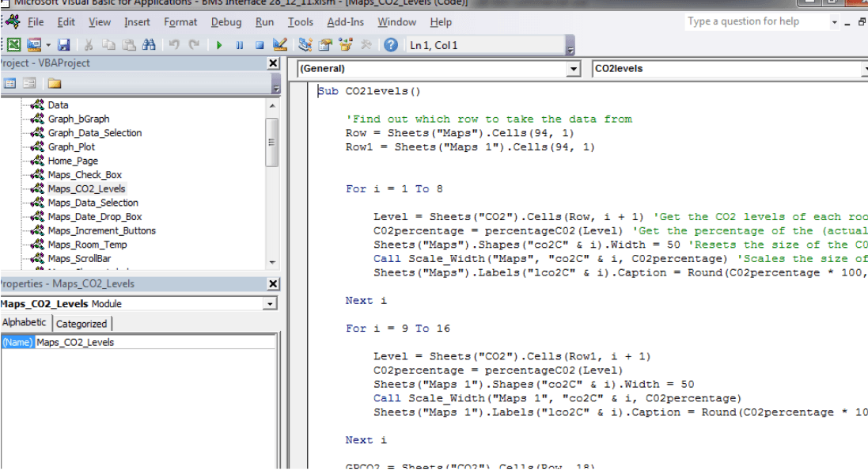Switch to the Categorized tab in Properties

coord(82,322)
